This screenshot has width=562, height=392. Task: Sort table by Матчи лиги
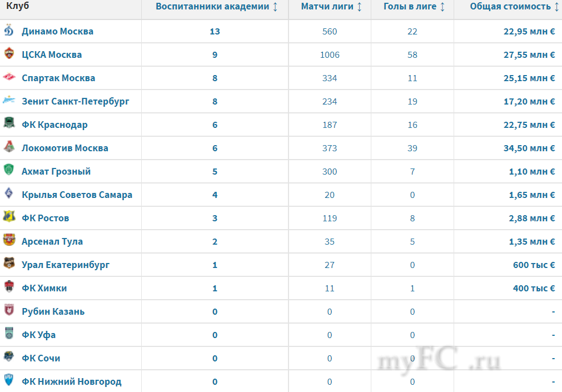(x=359, y=7)
